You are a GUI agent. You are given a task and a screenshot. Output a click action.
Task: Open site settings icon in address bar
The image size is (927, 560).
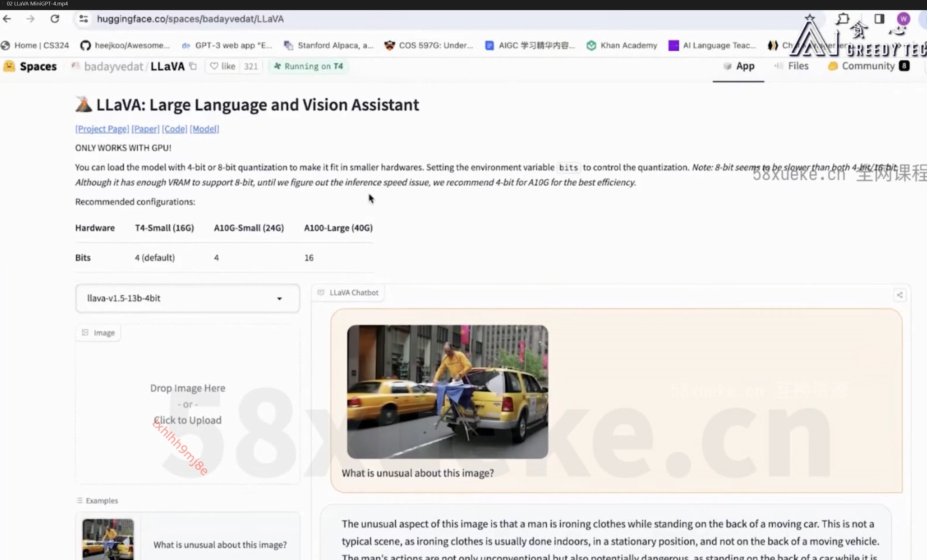[x=83, y=19]
